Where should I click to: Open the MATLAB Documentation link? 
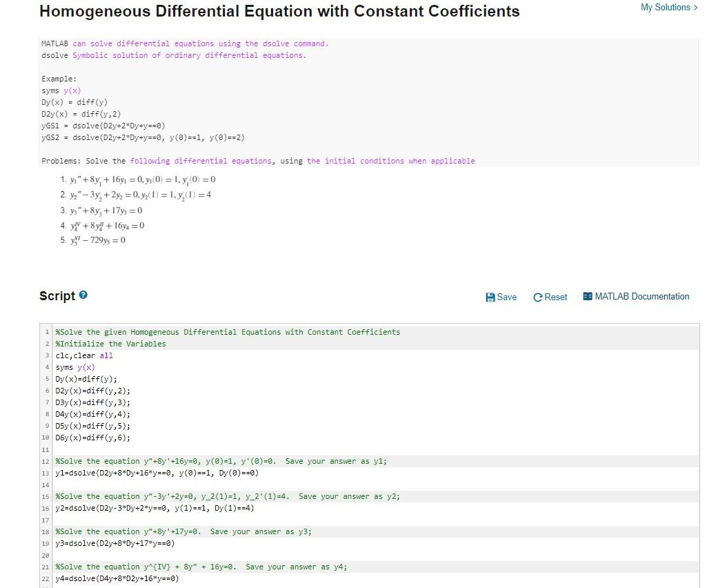tap(642, 297)
